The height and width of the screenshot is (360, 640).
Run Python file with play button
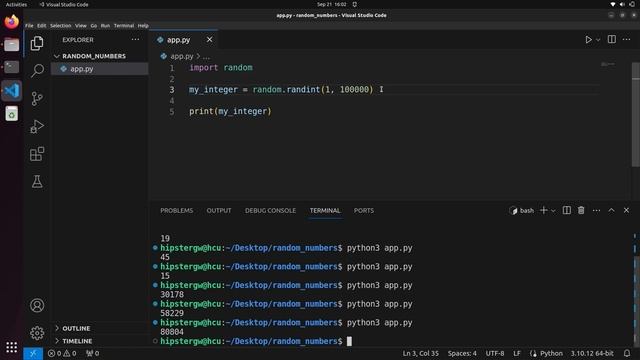(588, 40)
